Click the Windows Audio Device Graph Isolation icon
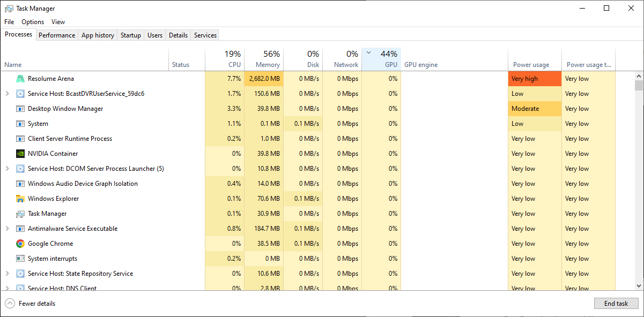644x317 pixels. [x=20, y=184]
